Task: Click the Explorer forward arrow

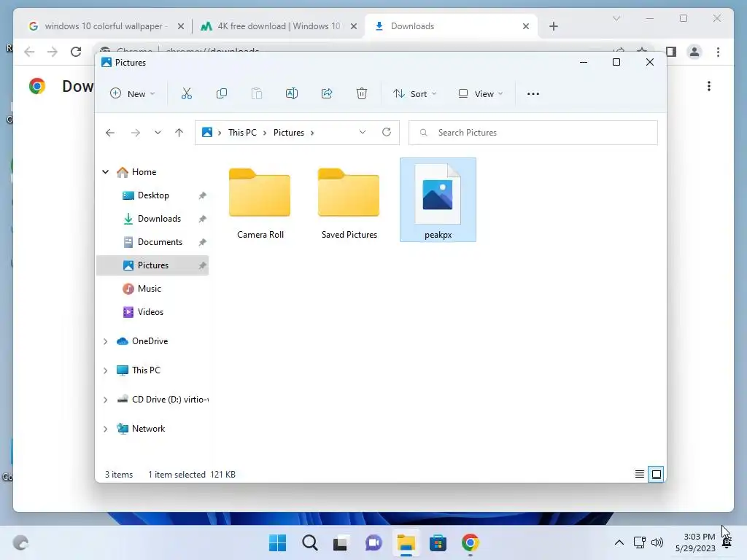Action: [x=136, y=133]
